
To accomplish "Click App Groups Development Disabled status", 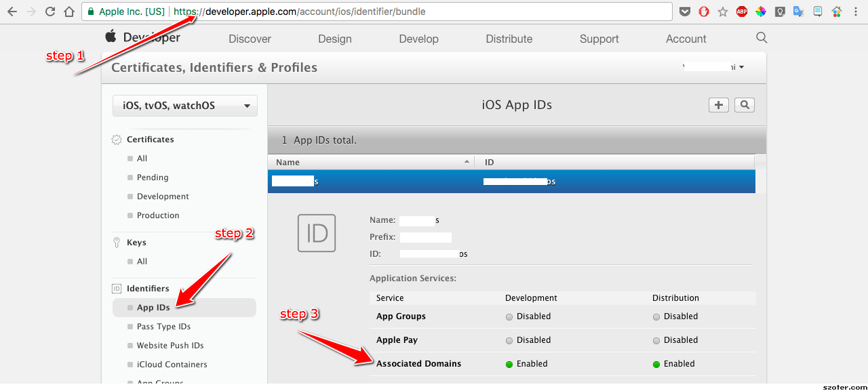I will (x=528, y=316).
